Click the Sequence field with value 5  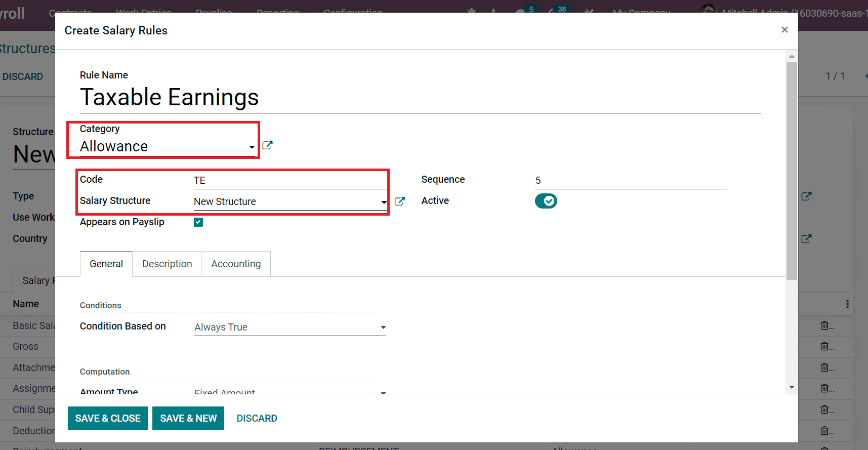pos(631,181)
